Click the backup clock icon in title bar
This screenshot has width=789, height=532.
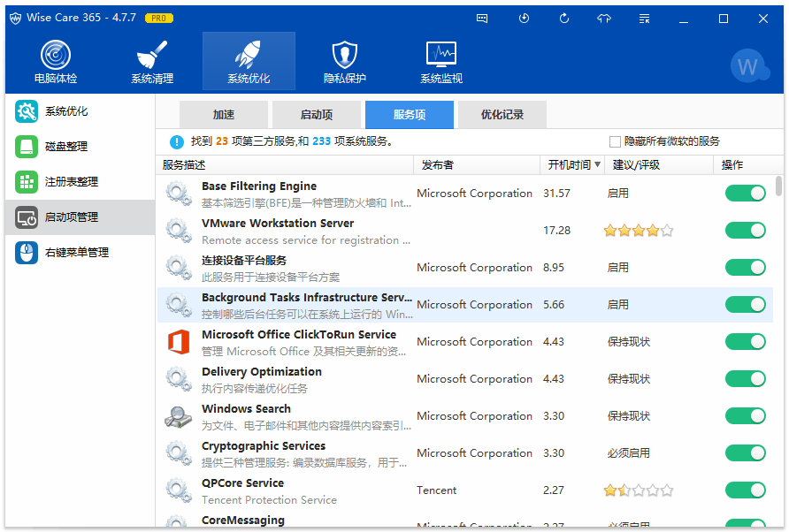point(524,19)
